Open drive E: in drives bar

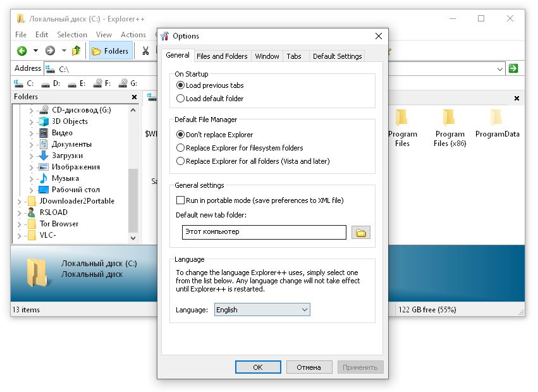tap(76, 83)
